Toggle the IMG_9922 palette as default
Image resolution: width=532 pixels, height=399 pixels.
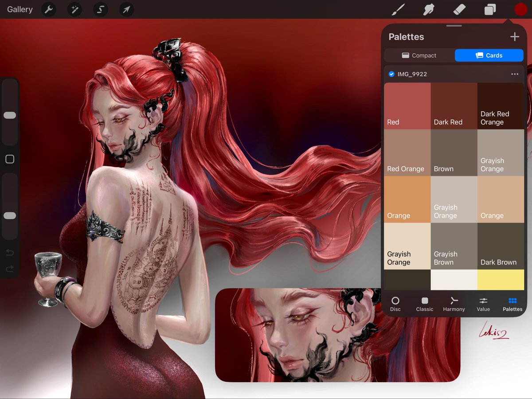click(391, 74)
